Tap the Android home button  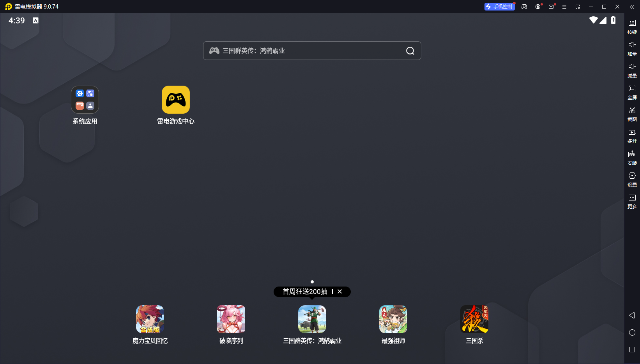(632, 332)
